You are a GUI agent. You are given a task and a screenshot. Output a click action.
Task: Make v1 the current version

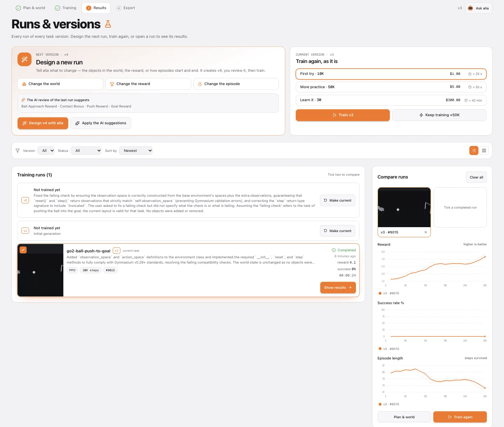pos(337,231)
